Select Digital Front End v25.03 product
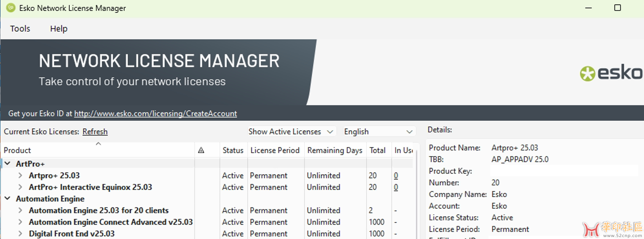Image resolution: width=644 pixels, height=239 pixels. pos(72,234)
